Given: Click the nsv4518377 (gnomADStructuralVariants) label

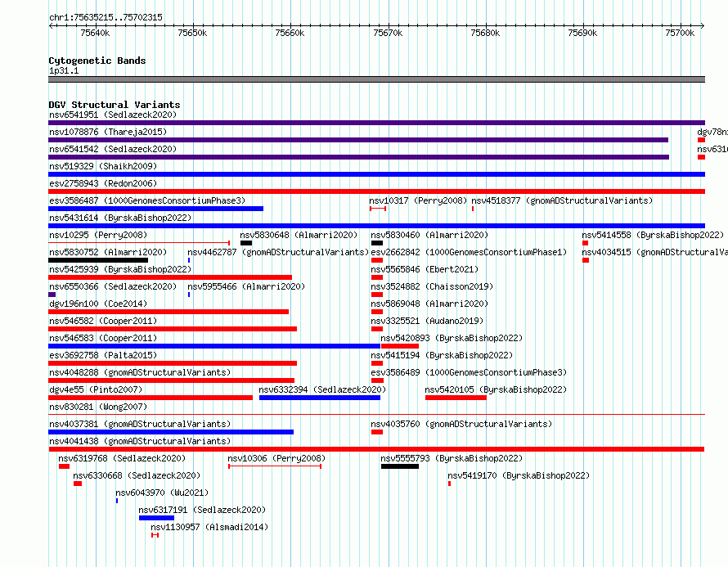Looking at the screenshot, I should pos(562,200).
